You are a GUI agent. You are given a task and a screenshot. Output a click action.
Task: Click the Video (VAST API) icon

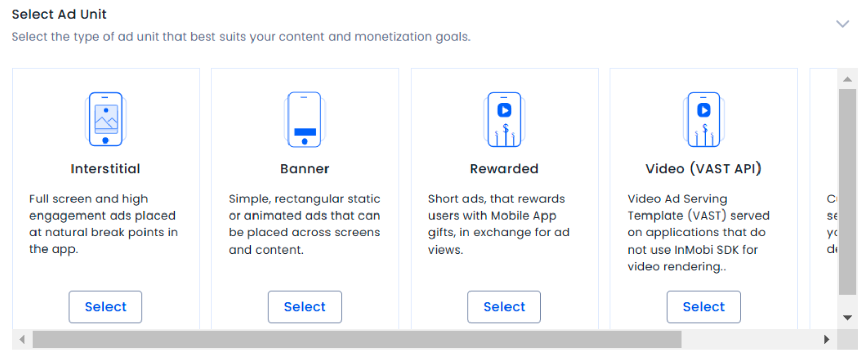click(x=703, y=119)
